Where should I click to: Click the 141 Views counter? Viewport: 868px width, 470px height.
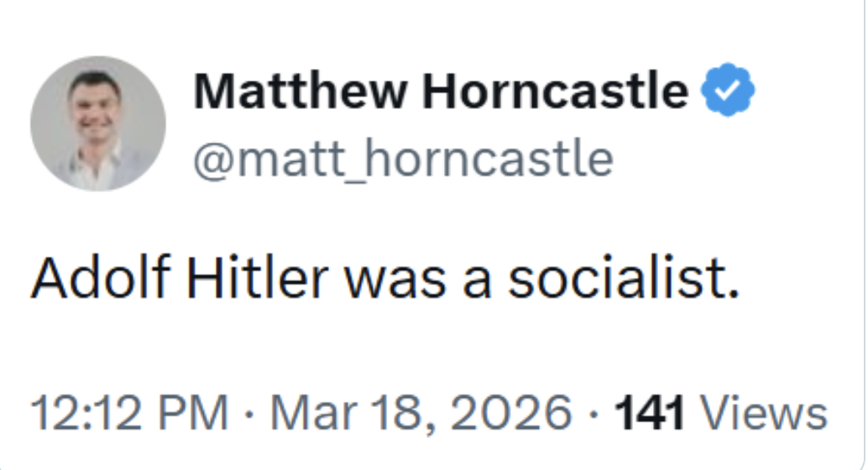[x=721, y=414]
